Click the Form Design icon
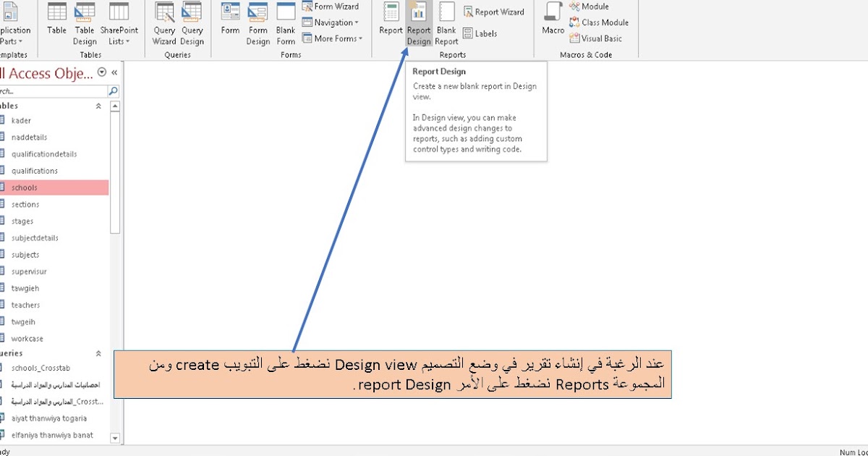Viewport: 868px width, 456px height. pyautogui.click(x=258, y=23)
